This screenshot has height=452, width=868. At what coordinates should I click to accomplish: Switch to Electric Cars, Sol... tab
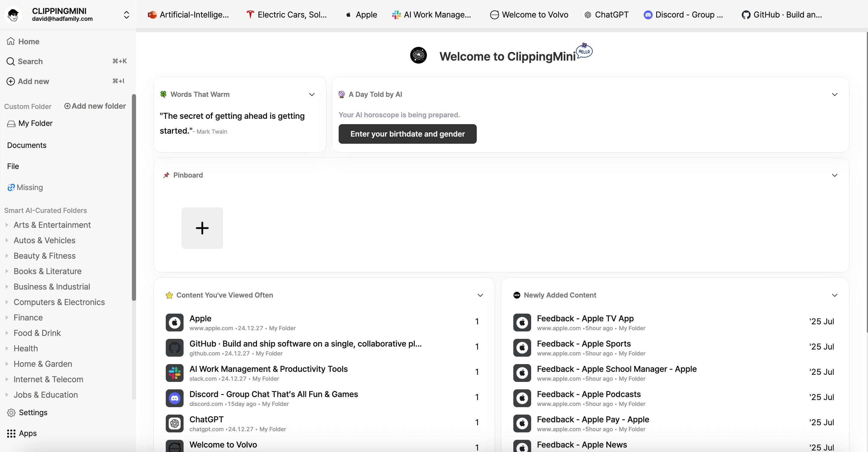pos(286,15)
